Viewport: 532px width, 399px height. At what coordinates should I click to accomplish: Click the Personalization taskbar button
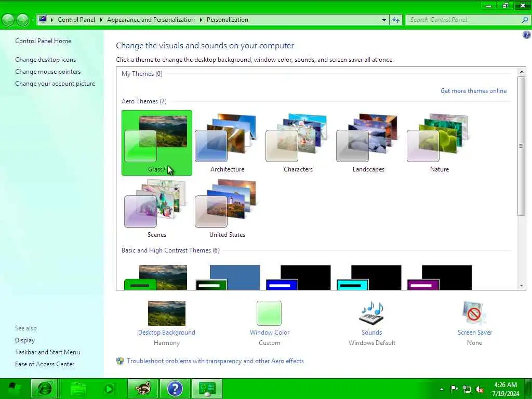[x=207, y=389]
